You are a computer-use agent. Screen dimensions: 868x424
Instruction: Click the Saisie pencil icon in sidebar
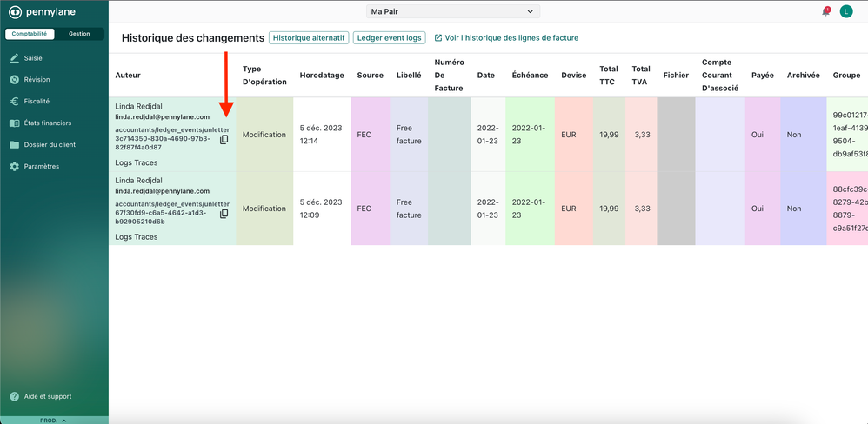(15, 58)
